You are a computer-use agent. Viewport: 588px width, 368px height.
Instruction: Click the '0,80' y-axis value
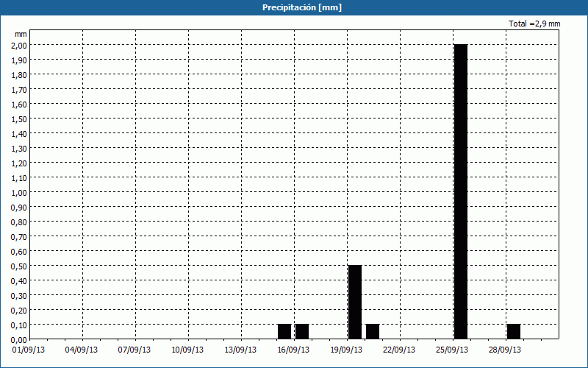(20, 222)
